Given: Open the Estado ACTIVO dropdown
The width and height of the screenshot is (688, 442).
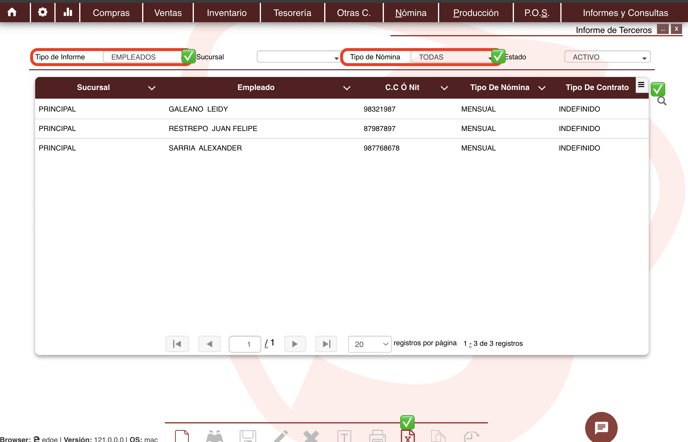Looking at the screenshot, I should coord(607,57).
